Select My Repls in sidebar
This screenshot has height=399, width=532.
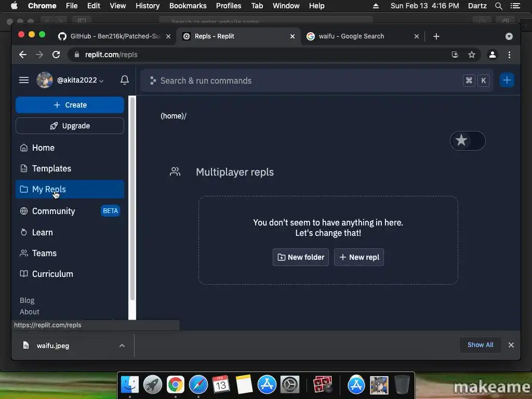(x=70, y=189)
